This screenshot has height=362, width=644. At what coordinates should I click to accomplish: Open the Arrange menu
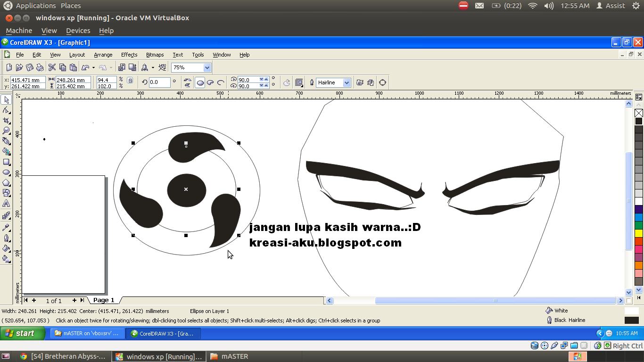pos(103,55)
